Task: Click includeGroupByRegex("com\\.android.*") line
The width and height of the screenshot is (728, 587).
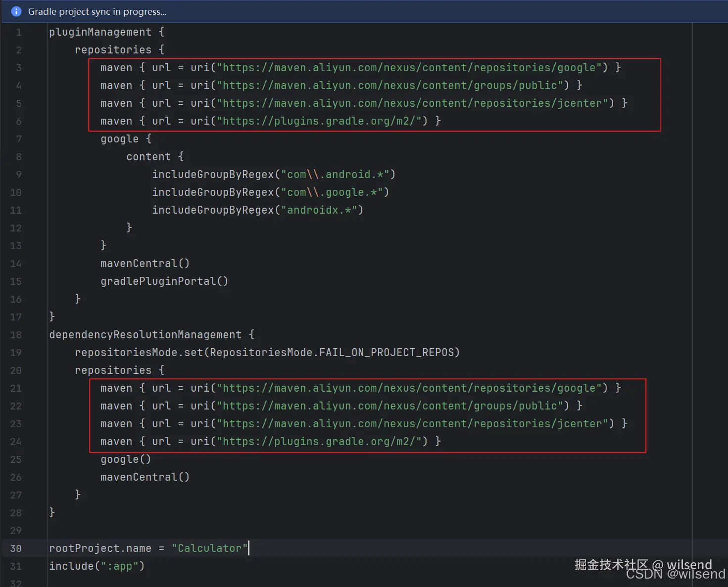Action: click(x=274, y=175)
